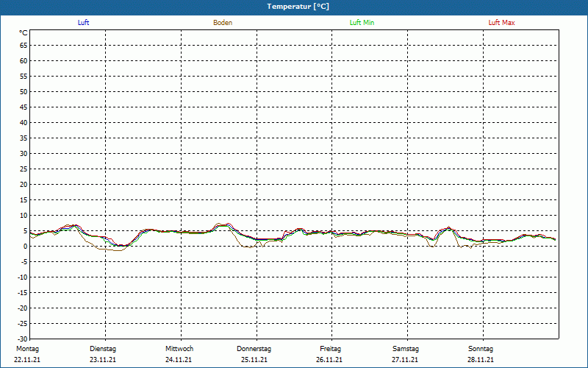This screenshot has width=588, height=368.
Task: Click the 45 y-axis value
Action: coord(24,107)
